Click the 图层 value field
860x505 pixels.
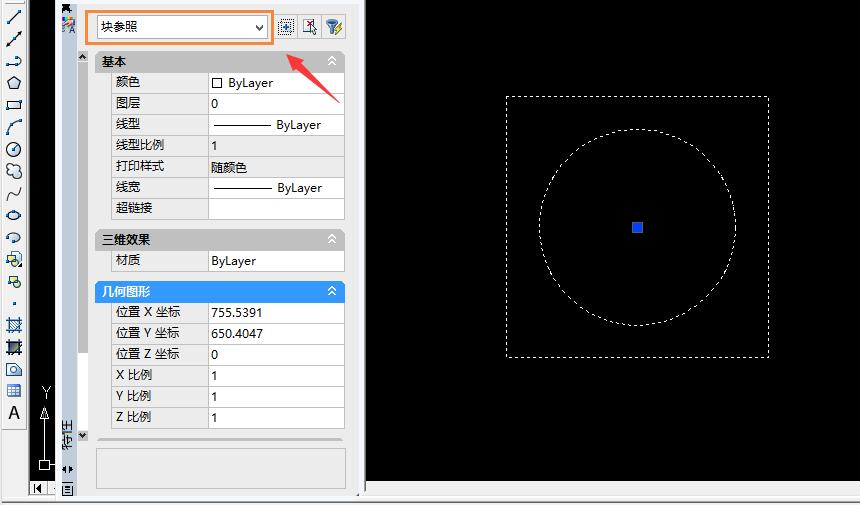275,104
